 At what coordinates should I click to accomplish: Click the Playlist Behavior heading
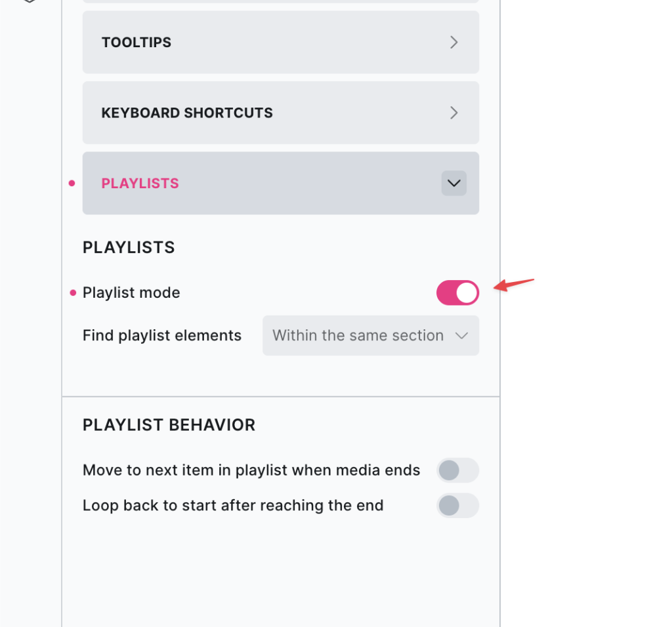point(169,425)
